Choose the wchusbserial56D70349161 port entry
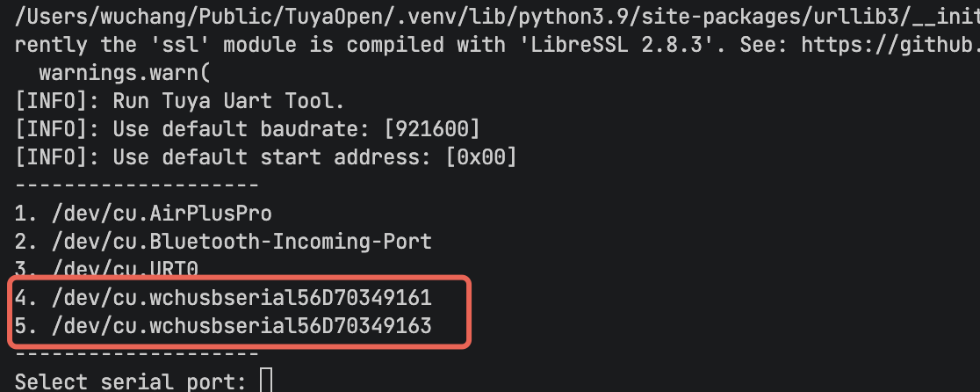The height and width of the screenshot is (392, 980). [x=223, y=299]
